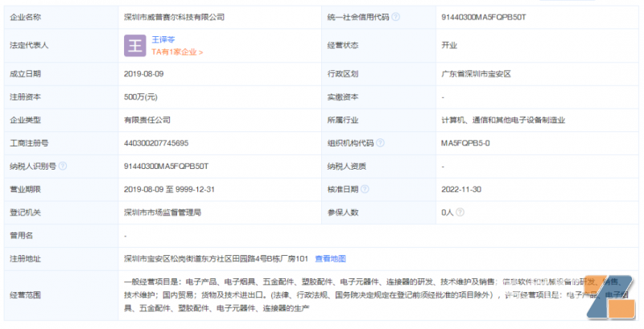Image resolution: width=644 pixels, height=329 pixels.
Task: Select credit code value 91440300MA5FQPB50T at top
Action: click(x=481, y=16)
